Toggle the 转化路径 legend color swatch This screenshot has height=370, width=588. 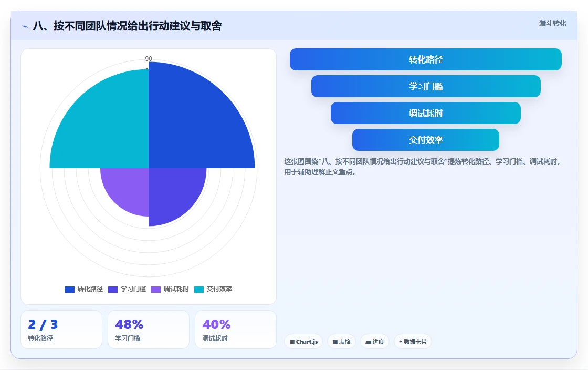[70, 289]
